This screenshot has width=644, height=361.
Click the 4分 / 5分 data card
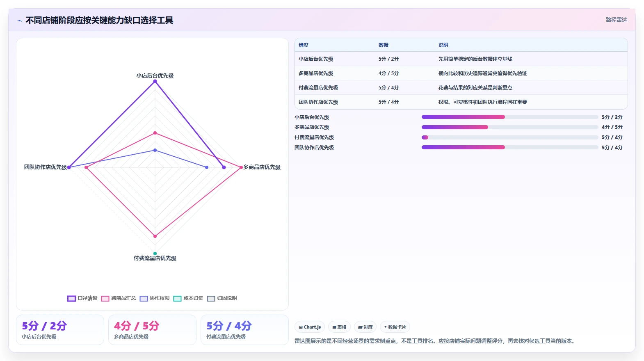152,330
